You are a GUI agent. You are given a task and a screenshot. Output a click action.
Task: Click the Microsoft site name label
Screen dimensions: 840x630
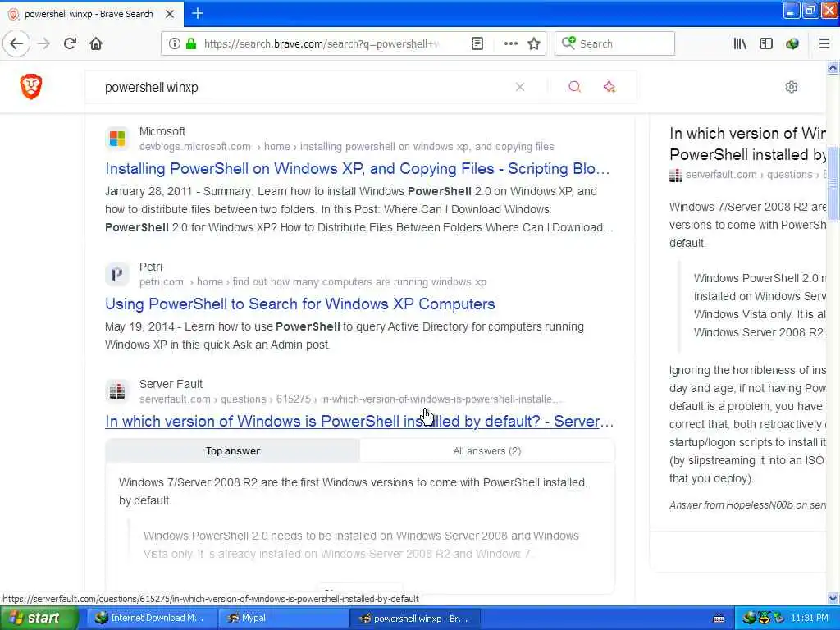click(162, 131)
